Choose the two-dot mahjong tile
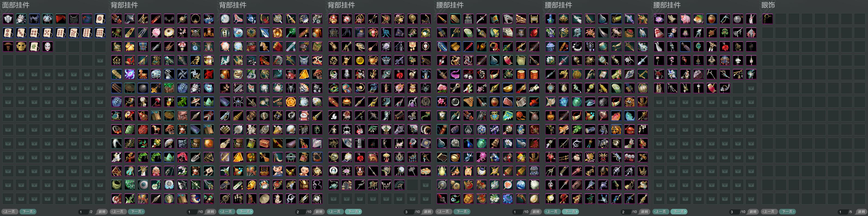This screenshot has width=868, height=216. [8, 33]
